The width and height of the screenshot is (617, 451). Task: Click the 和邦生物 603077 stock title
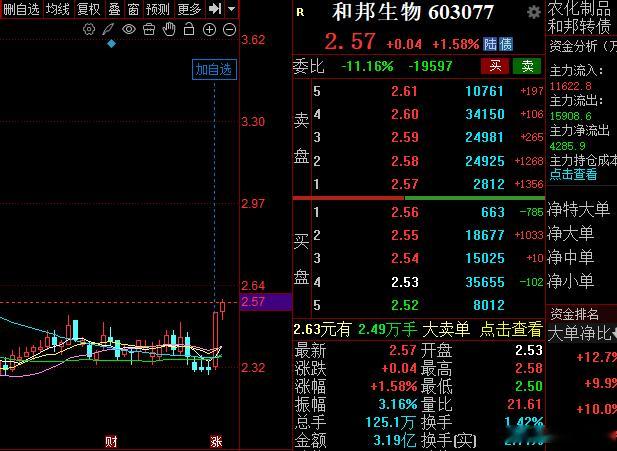click(x=413, y=13)
